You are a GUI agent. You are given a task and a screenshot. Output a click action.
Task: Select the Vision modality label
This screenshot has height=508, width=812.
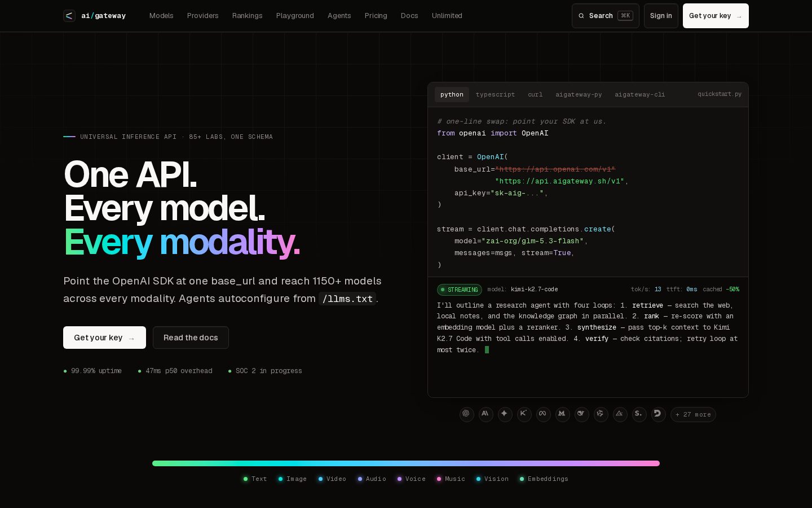pos(492,479)
